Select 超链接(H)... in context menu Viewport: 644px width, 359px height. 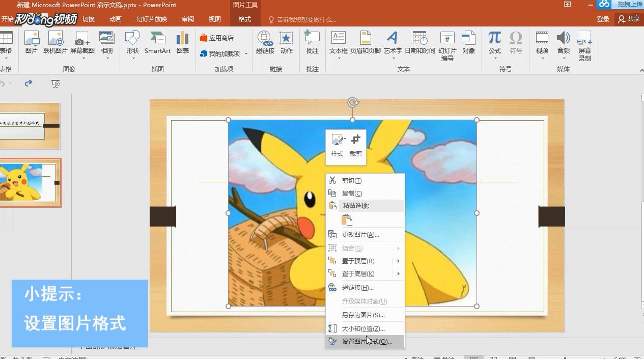(x=365, y=288)
